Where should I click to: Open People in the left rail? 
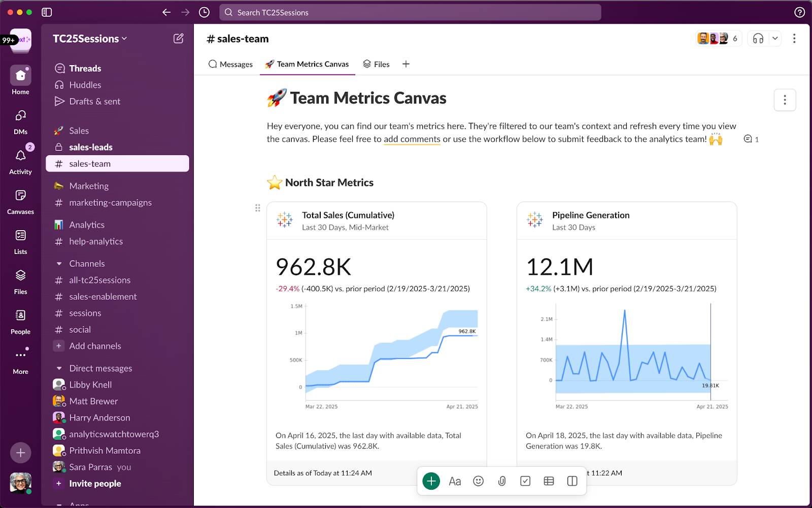pyautogui.click(x=20, y=322)
